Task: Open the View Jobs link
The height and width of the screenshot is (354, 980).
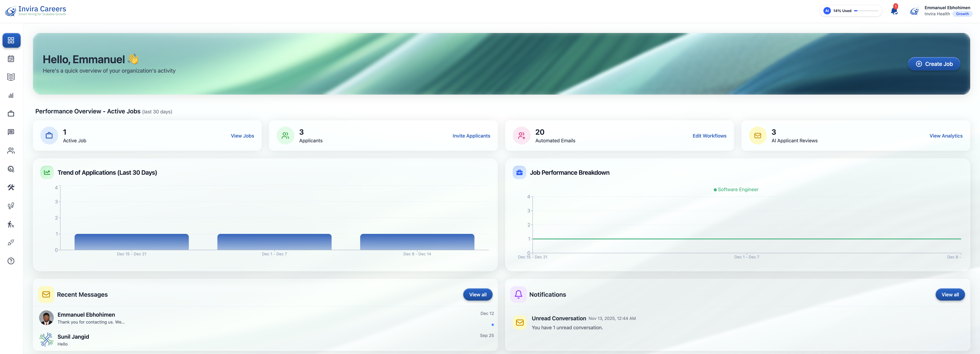Action: point(242,136)
